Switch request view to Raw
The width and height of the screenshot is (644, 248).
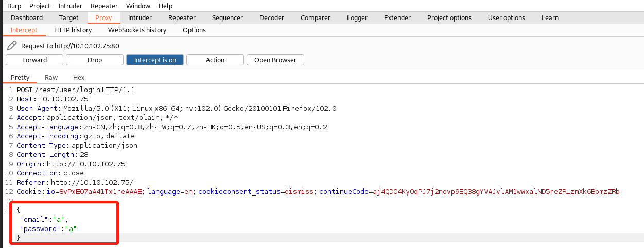click(51, 77)
